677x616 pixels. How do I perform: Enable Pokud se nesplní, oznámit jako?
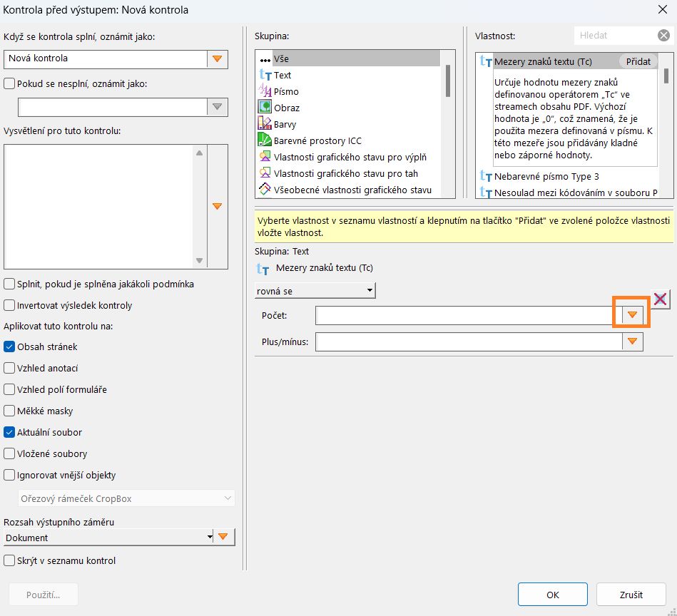tap(9, 83)
